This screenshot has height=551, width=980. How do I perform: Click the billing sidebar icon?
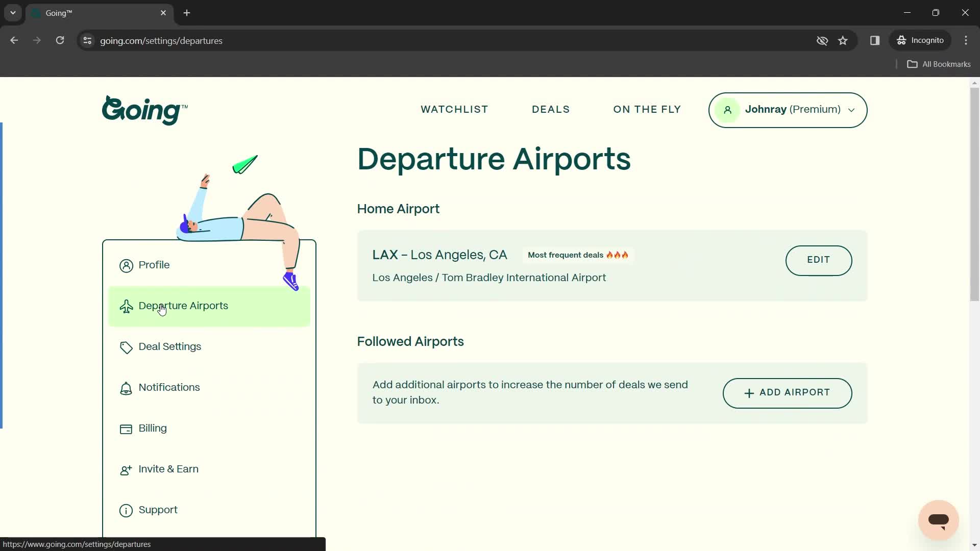126,428
